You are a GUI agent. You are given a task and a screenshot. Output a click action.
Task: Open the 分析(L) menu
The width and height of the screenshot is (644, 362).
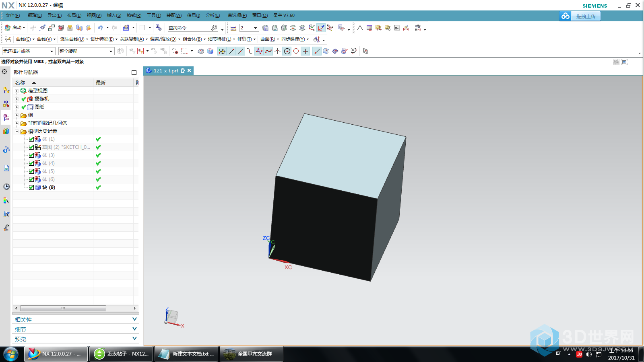click(x=213, y=15)
